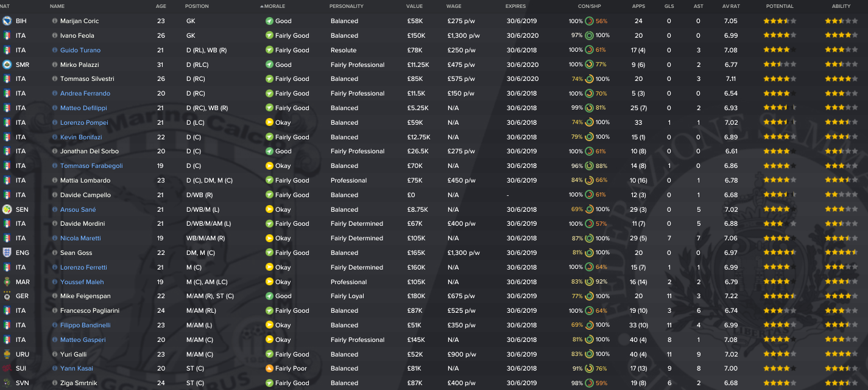Sort by Morale column header arrow
868x390 pixels.
tap(262, 6)
